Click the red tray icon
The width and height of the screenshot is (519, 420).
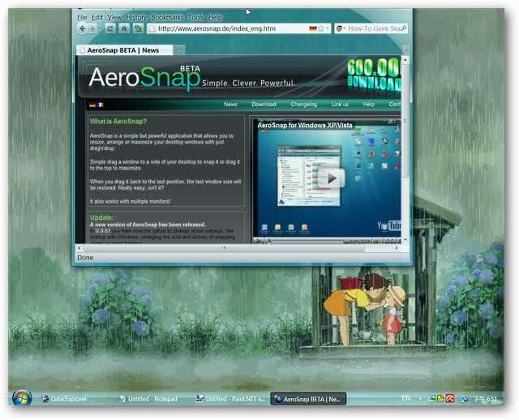coord(450,398)
